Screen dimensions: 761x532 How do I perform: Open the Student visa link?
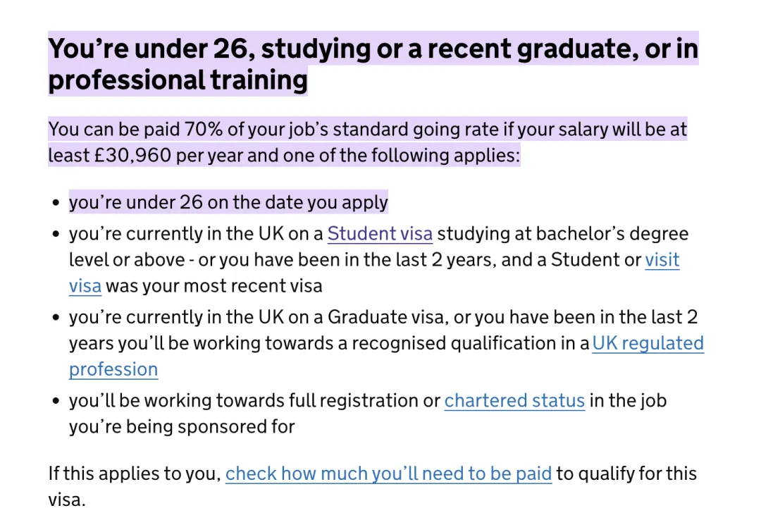[x=380, y=234]
